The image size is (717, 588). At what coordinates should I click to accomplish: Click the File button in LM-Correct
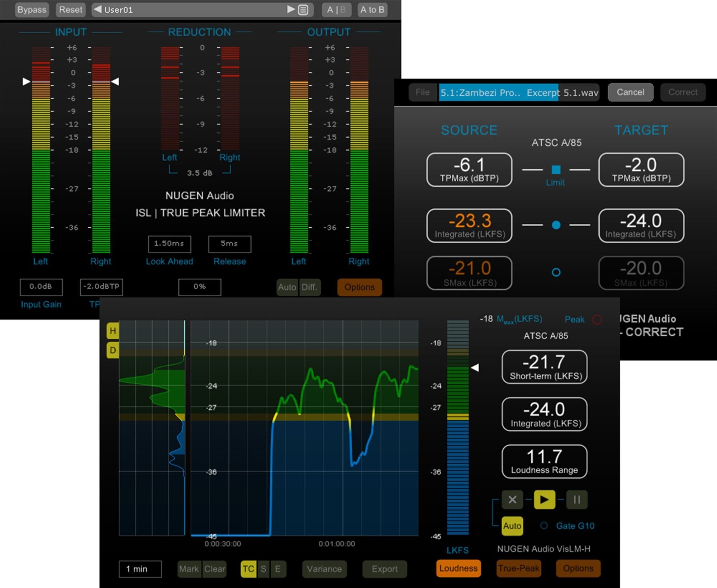click(423, 93)
